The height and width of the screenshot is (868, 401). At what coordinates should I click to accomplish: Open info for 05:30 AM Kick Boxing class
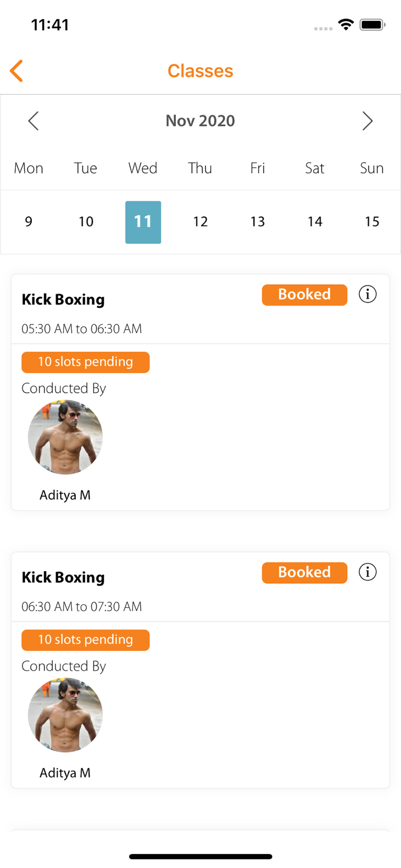point(367,294)
